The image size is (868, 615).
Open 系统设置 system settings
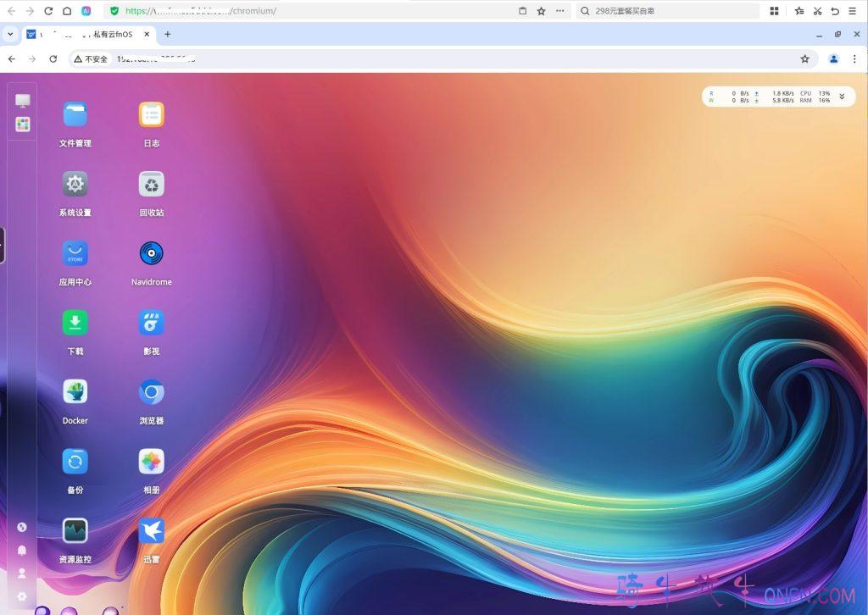pyautogui.click(x=75, y=185)
